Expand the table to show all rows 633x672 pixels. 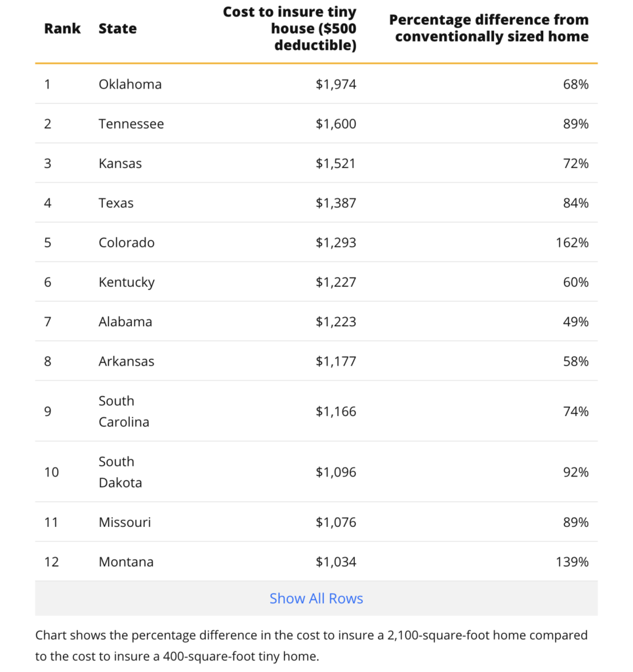tap(316, 598)
